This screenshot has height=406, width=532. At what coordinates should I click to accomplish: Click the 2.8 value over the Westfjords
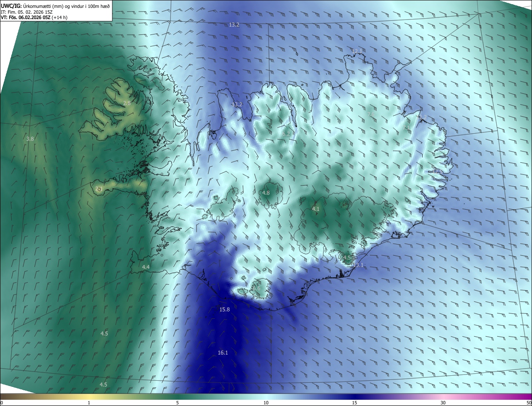127,103
